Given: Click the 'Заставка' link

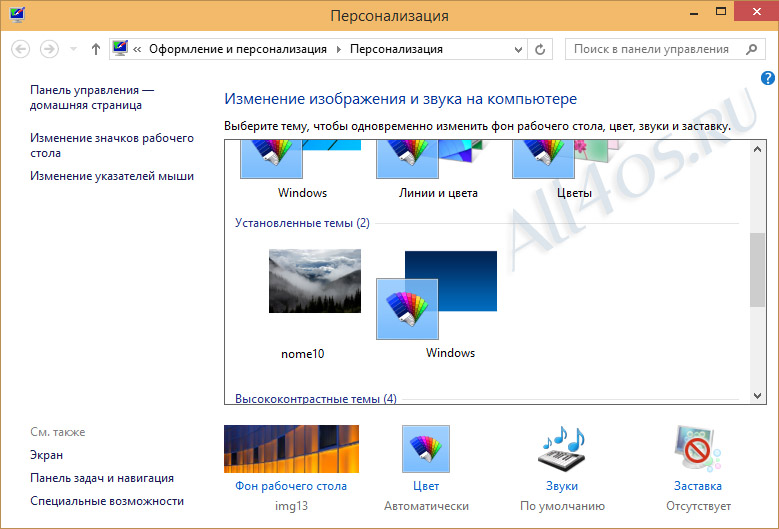Looking at the screenshot, I should coord(698,486).
